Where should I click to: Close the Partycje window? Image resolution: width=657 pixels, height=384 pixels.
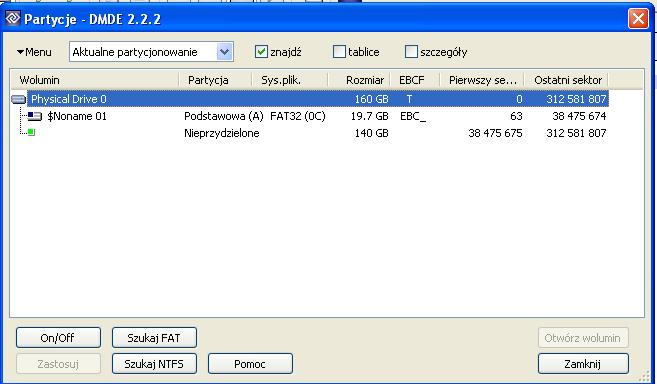638,18
